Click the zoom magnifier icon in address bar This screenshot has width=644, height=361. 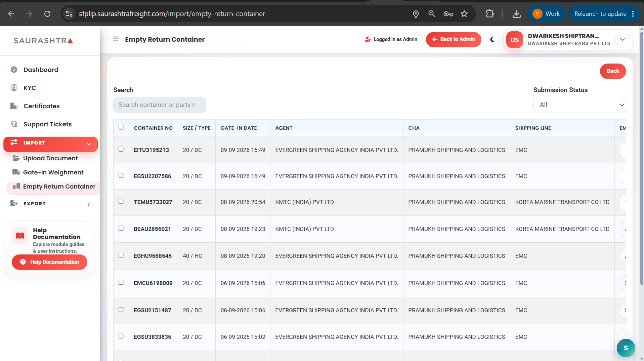tap(432, 14)
